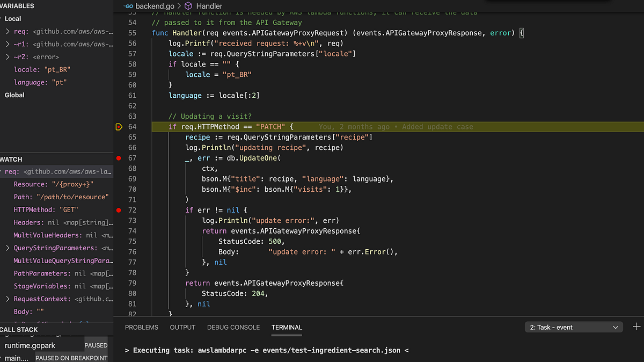Screen dimensions: 644x362
Task: Select the locale variable showing pt_BR
Action: (x=43, y=69)
